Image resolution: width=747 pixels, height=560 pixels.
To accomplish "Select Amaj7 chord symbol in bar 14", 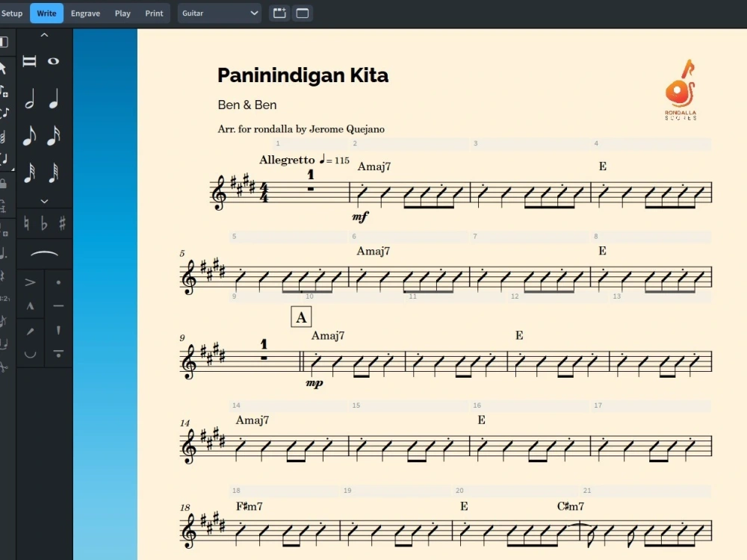I will [252, 420].
